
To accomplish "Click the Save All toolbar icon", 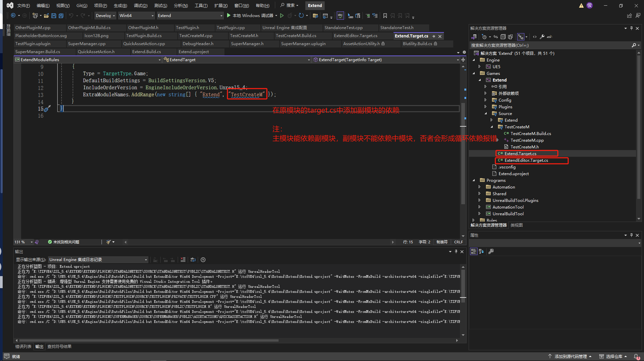I will (61, 16).
